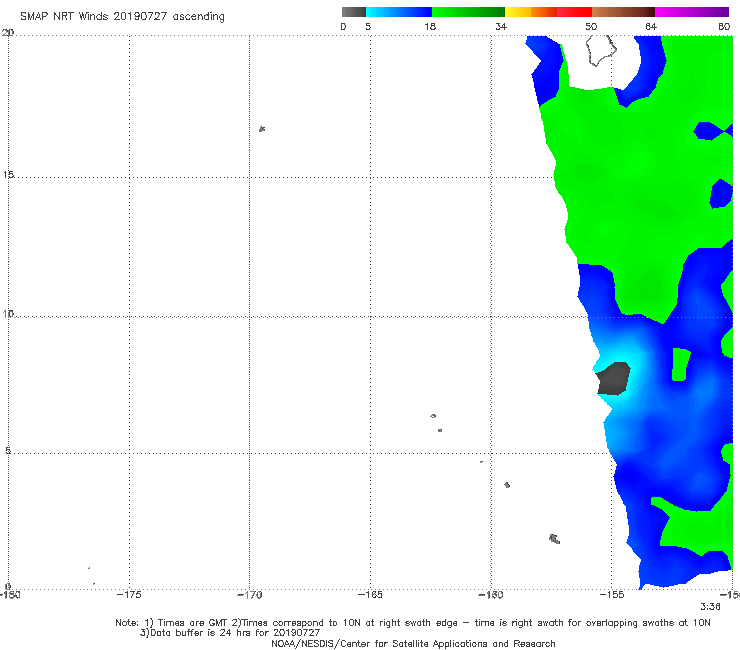Image resolution: width=740 pixels, height=650 pixels.
Task: Click the brown 50–64 color bar segment
Action: [623, 12]
